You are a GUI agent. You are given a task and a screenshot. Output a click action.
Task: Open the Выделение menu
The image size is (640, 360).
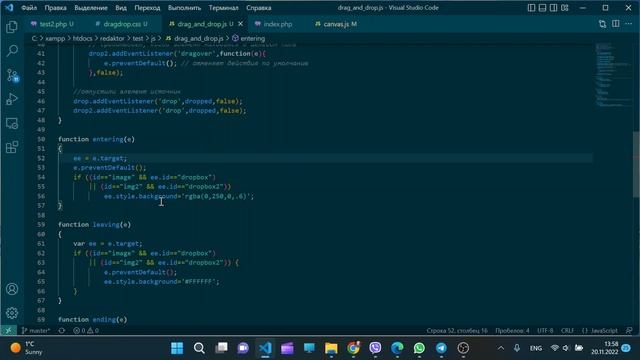pyautogui.click(x=91, y=8)
